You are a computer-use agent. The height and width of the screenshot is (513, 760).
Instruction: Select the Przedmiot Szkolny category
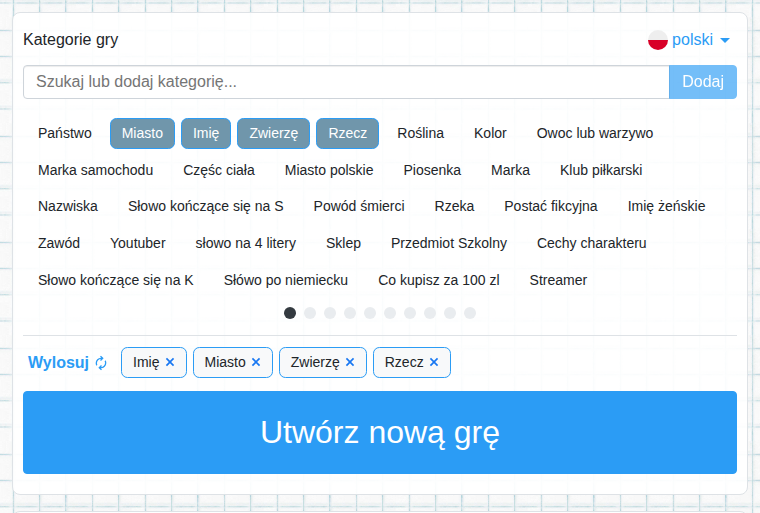coord(449,243)
